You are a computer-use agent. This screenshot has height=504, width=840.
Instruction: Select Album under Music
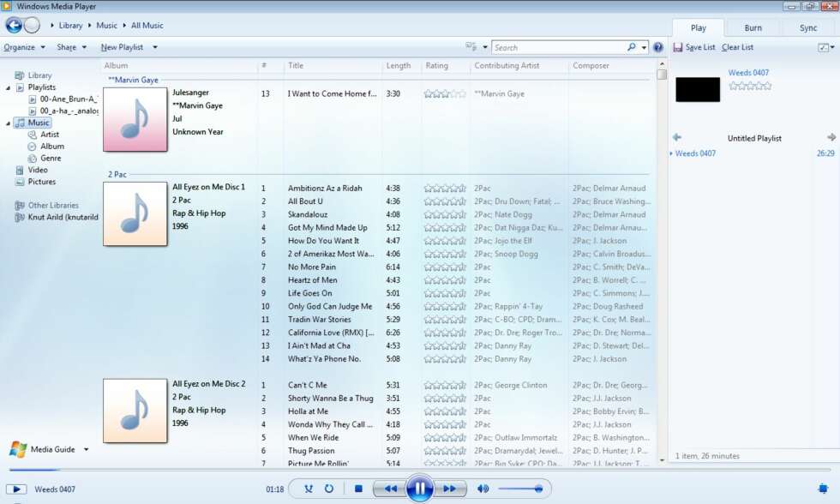(52, 147)
